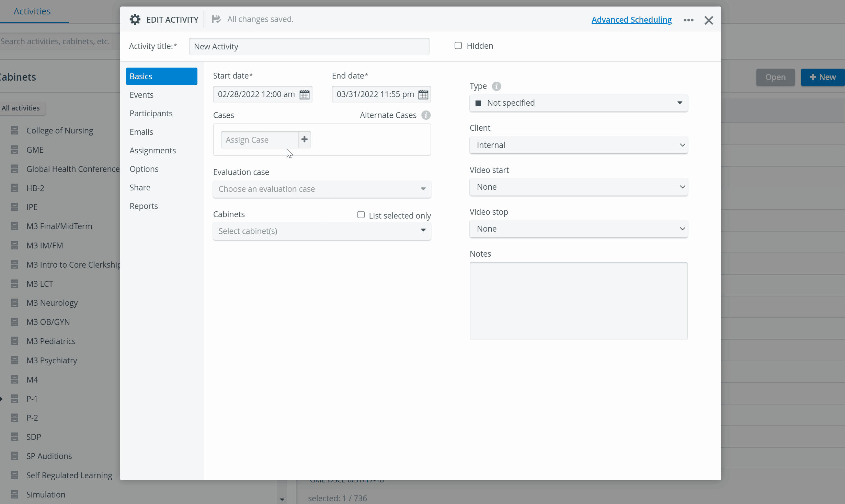Go to the Assignments section

click(x=153, y=151)
